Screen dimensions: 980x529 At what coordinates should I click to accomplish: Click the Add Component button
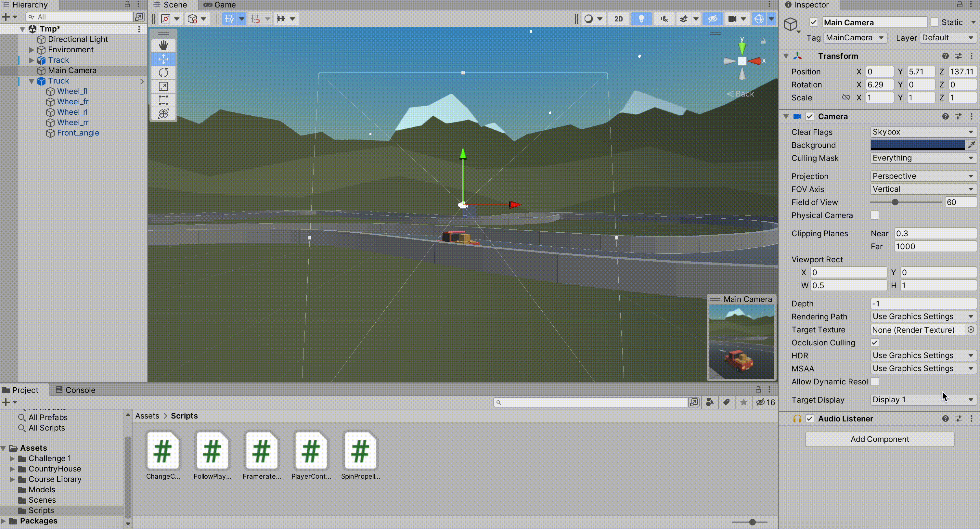(879, 439)
